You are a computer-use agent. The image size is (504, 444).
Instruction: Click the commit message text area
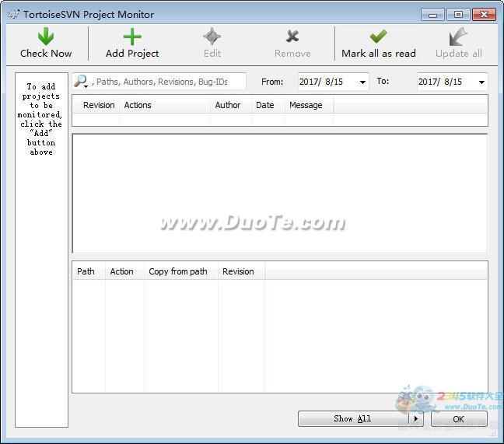[x=280, y=194]
